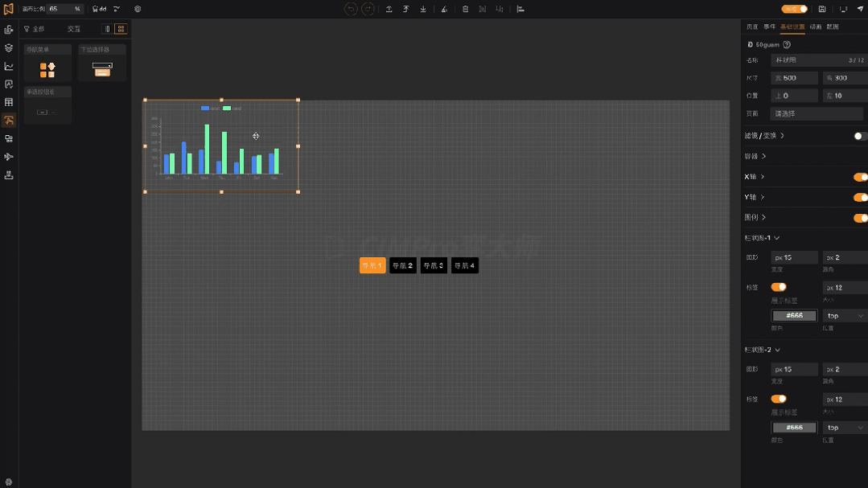Open the component plugin icon in left sidebar
This screenshot has height=488, width=868.
pos(9,30)
